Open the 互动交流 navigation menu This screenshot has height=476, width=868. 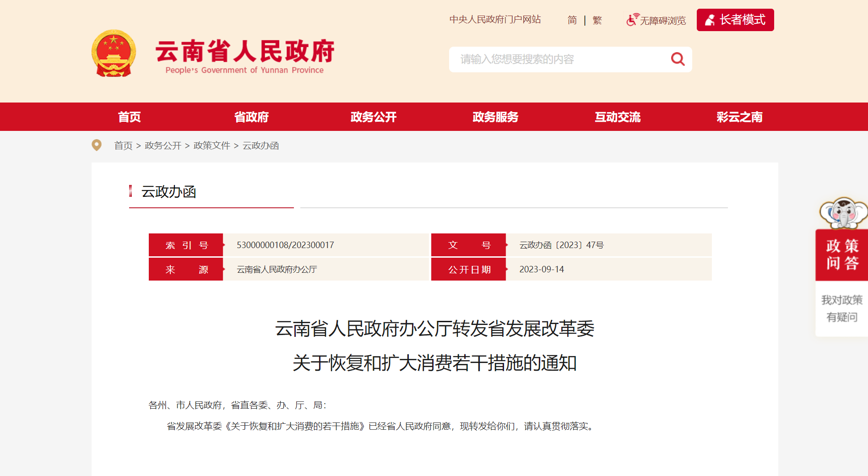(x=618, y=117)
